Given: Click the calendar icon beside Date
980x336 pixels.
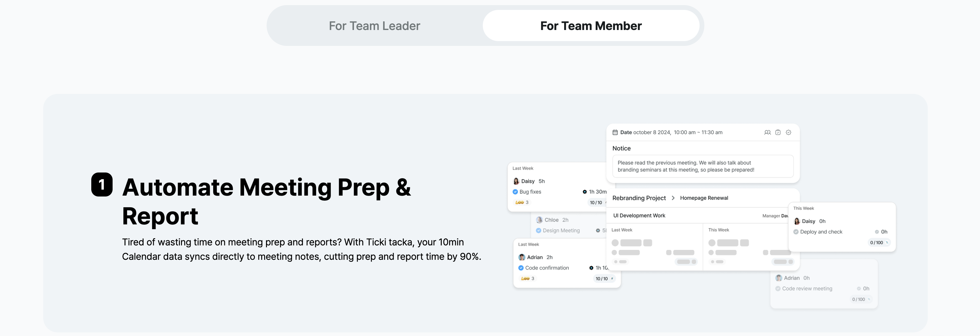Looking at the screenshot, I should (x=615, y=132).
